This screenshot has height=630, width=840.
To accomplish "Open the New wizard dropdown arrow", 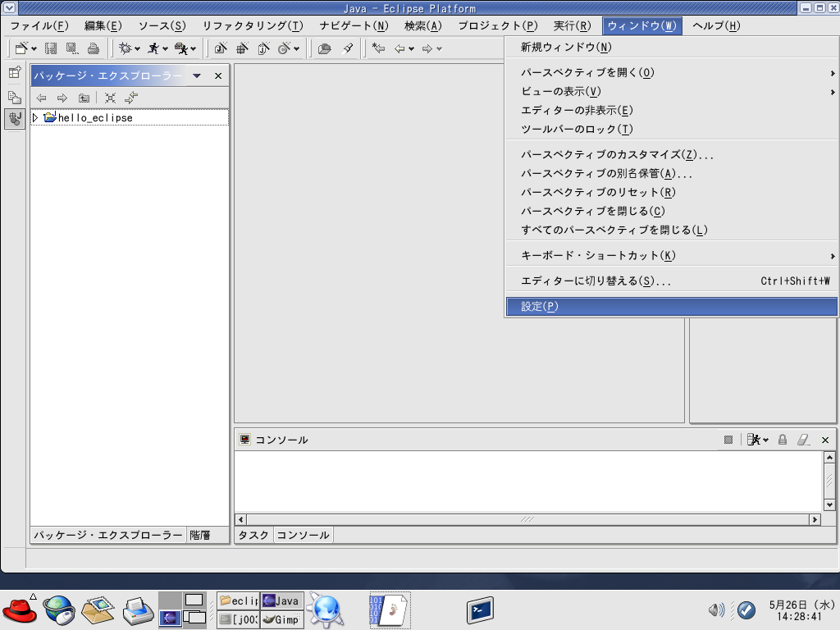I will click(x=34, y=49).
